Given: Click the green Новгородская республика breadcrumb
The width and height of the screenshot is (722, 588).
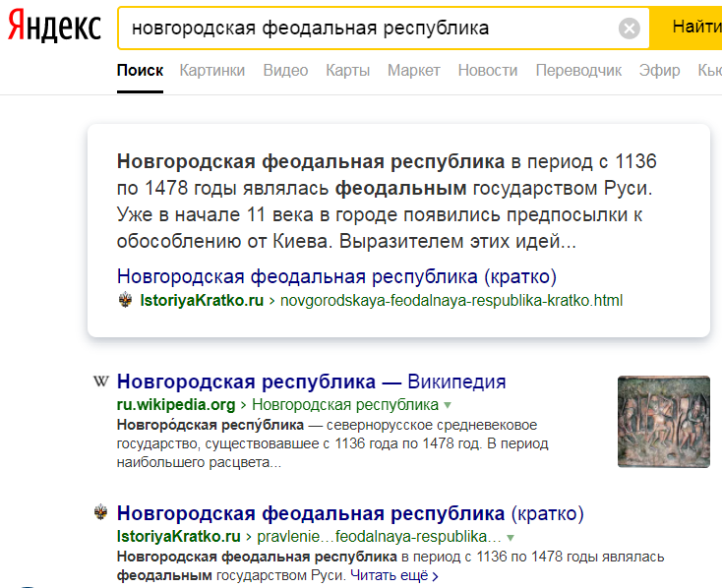Looking at the screenshot, I should [345, 405].
